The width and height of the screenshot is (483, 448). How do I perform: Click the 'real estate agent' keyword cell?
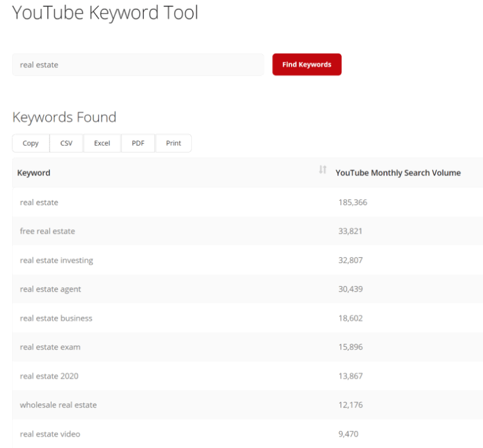(x=51, y=289)
